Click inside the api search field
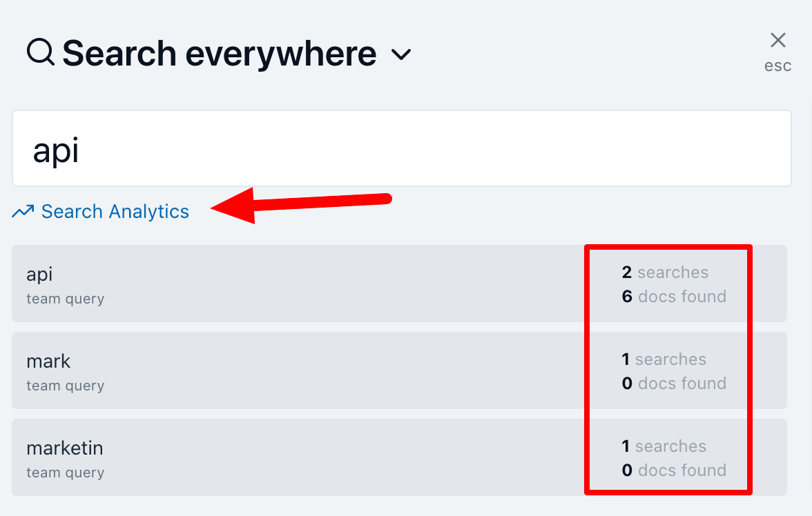812x516 pixels. pyautogui.click(x=400, y=149)
